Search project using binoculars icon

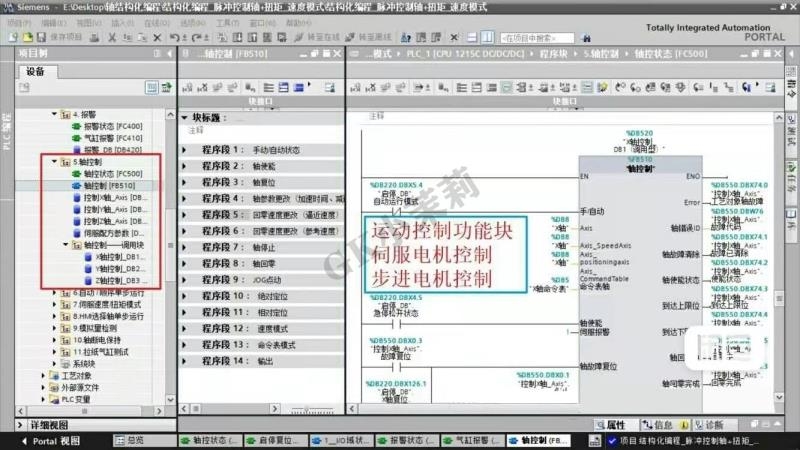click(x=586, y=38)
